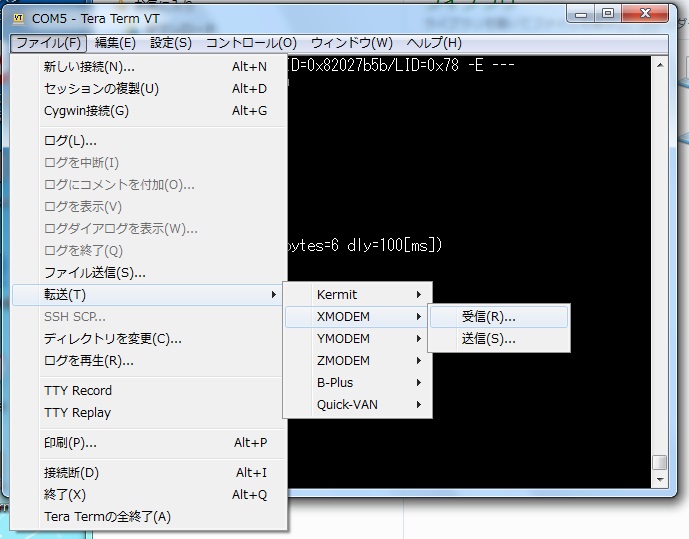
Task: Click the terminal scrollbar up arrow
Action: point(660,65)
